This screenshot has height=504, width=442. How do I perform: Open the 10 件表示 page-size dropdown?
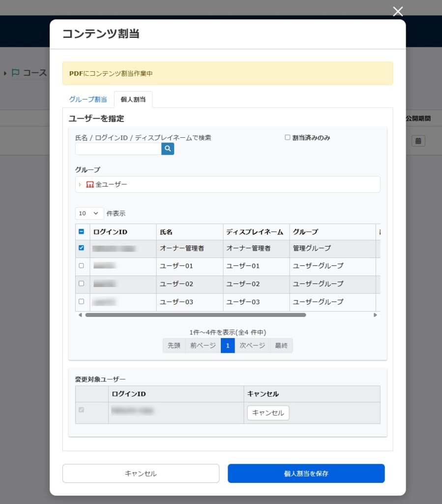(x=89, y=214)
